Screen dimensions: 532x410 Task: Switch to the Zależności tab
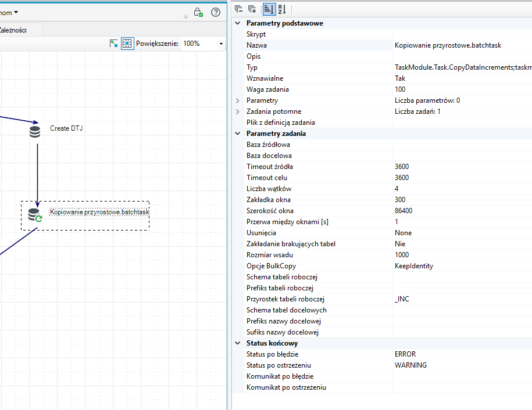click(20, 30)
